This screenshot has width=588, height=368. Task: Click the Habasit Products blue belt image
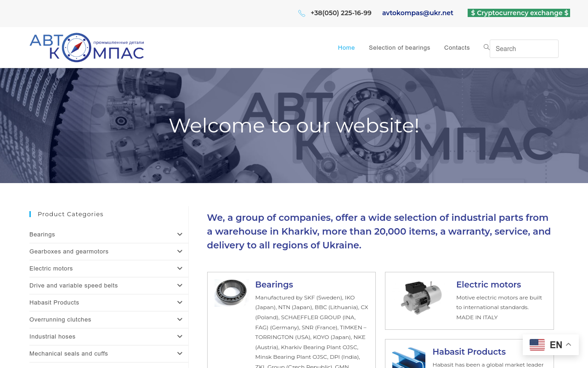pyautogui.click(x=409, y=357)
